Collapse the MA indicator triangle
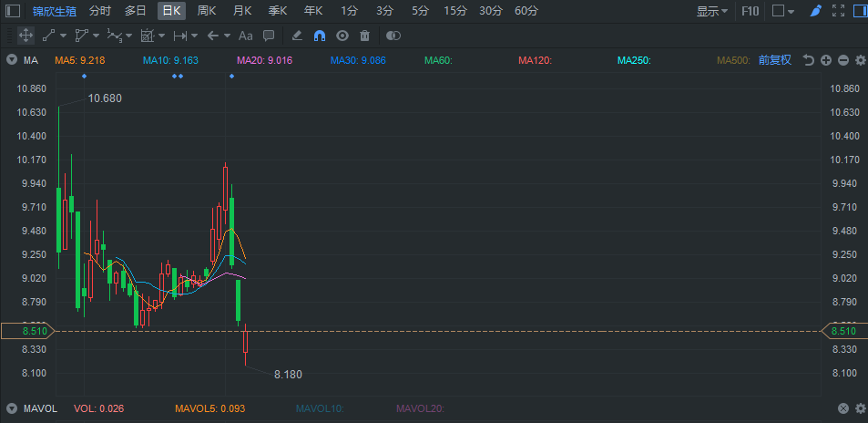The width and height of the screenshot is (868, 423). click(12, 60)
